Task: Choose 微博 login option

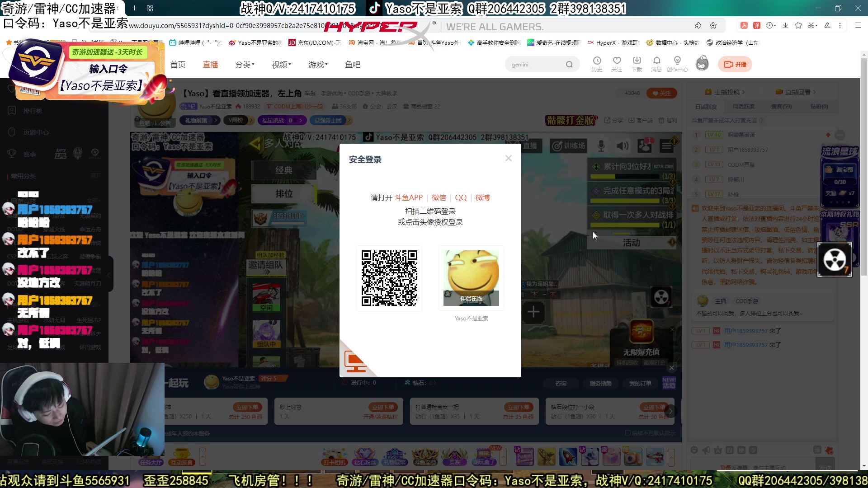Action: 482,197
